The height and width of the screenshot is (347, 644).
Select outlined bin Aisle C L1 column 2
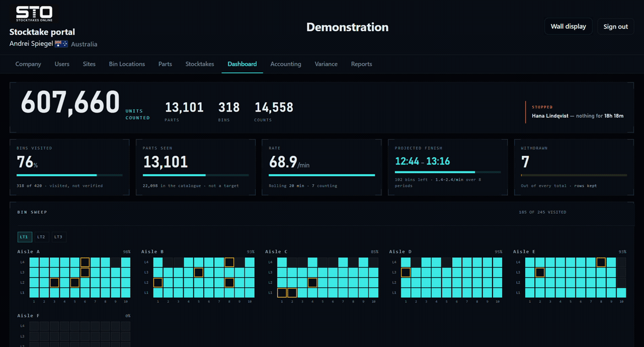click(x=292, y=293)
